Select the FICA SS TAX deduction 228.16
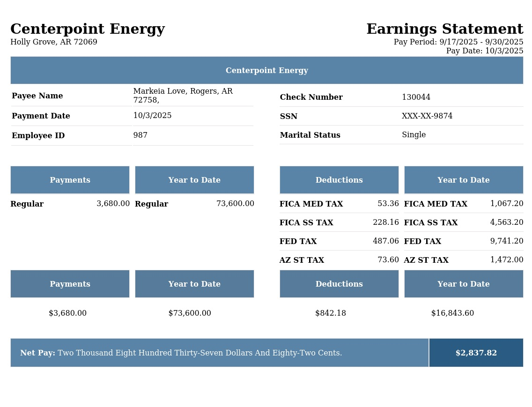This screenshot has width=532, height=407. click(x=386, y=222)
